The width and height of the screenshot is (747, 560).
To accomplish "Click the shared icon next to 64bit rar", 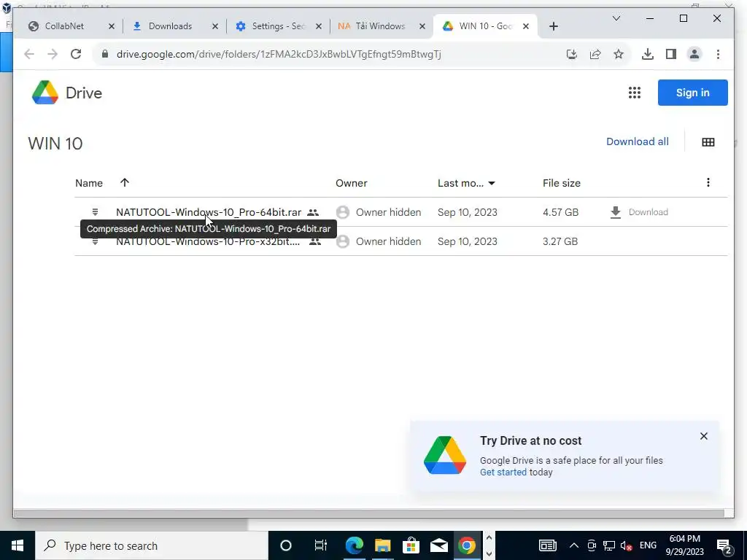I will (x=313, y=212).
